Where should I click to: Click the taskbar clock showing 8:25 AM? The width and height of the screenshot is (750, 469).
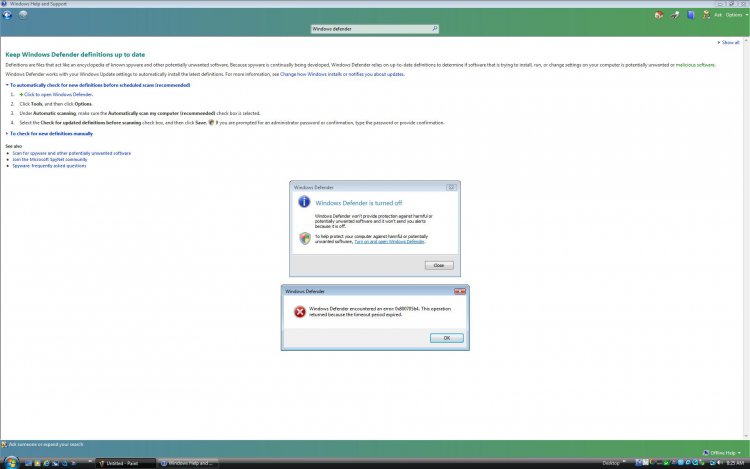pyautogui.click(x=735, y=463)
